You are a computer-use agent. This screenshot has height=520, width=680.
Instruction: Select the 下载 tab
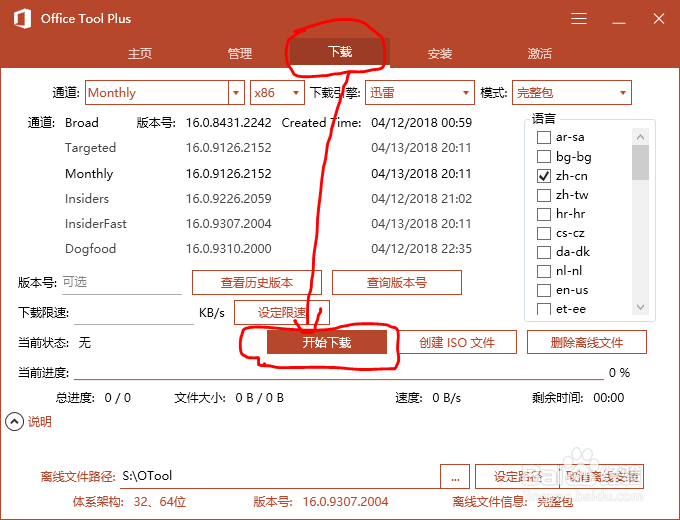click(x=340, y=52)
